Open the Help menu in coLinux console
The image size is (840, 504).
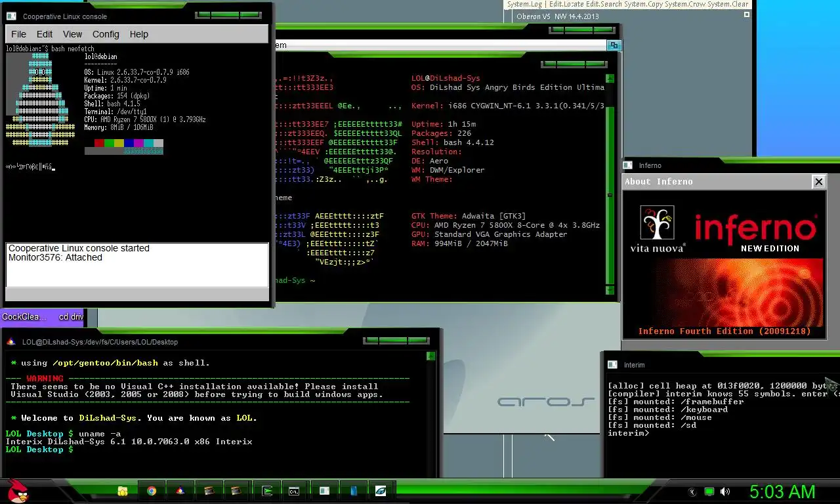coord(139,34)
